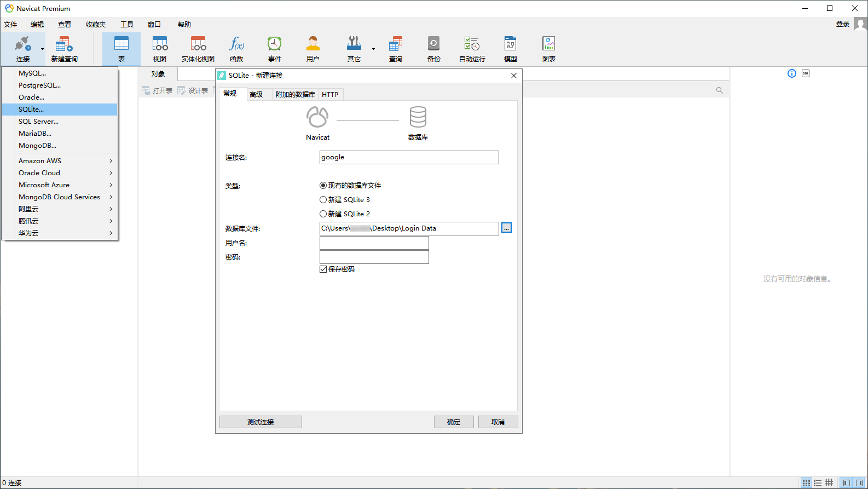Open the File (文件) menu
868x489 pixels.
pos(10,25)
